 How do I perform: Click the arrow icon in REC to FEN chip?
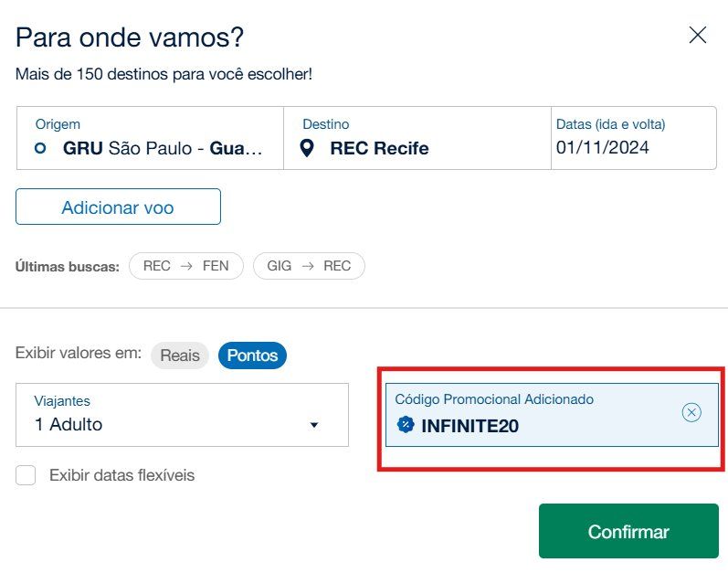point(186,266)
